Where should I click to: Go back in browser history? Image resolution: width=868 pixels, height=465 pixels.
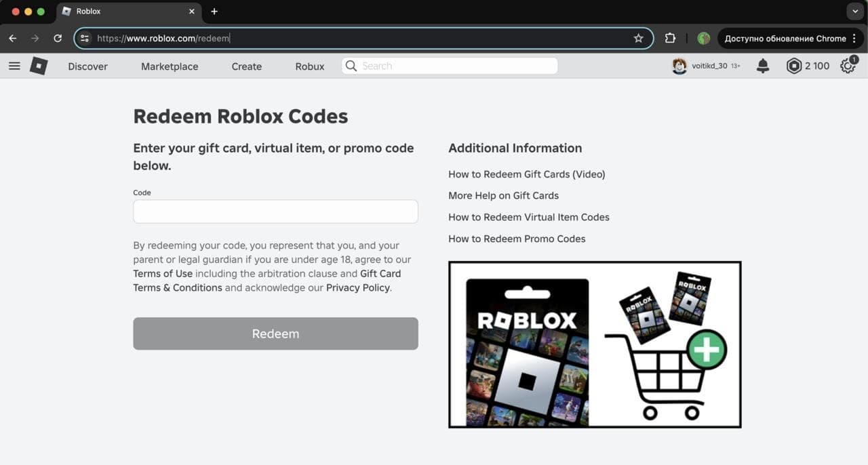[13, 39]
